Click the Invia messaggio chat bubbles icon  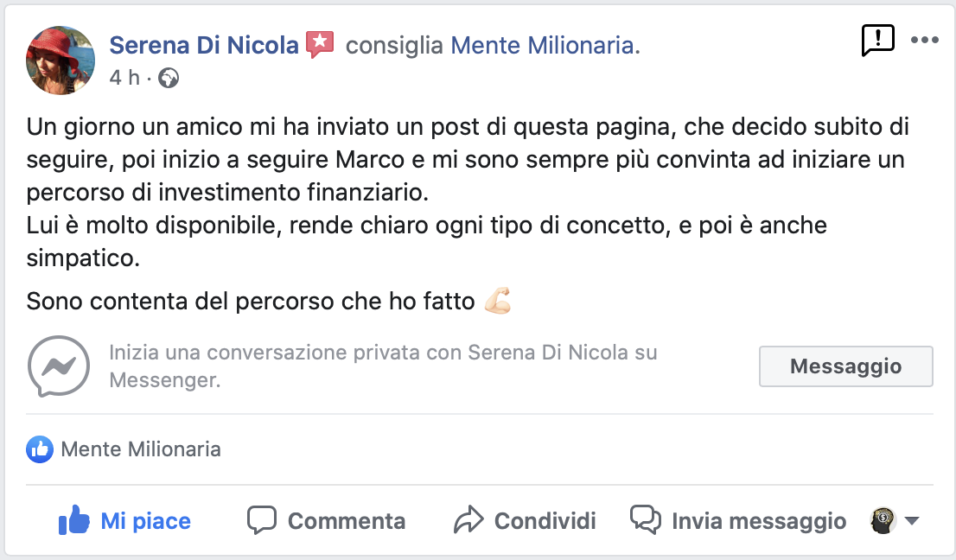646,520
